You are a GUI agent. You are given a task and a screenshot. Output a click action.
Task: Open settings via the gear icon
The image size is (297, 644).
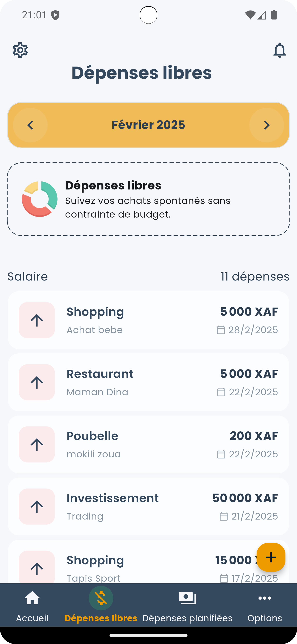tap(20, 50)
